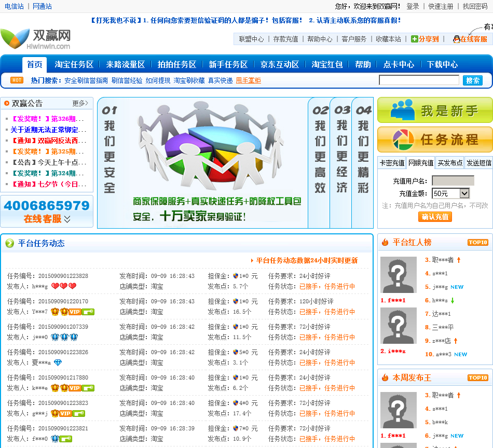The width and height of the screenshot is (493, 448).
Task: Open 更多 in the 双赢公告 panel
Action: click(80, 103)
